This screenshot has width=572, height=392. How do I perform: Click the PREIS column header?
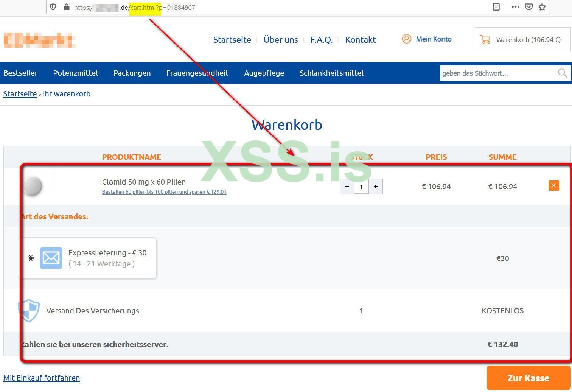pos(436,157)
